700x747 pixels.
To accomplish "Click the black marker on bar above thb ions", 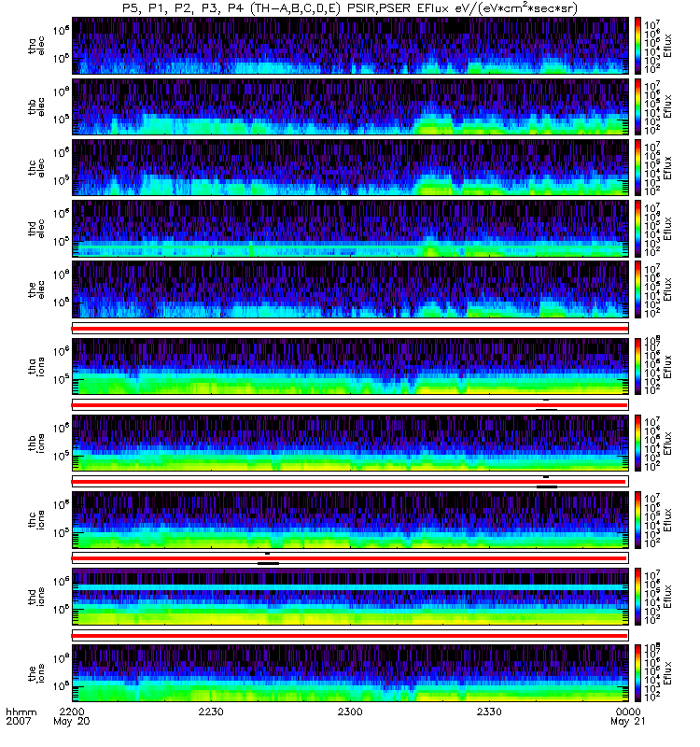I will (547, 409).
